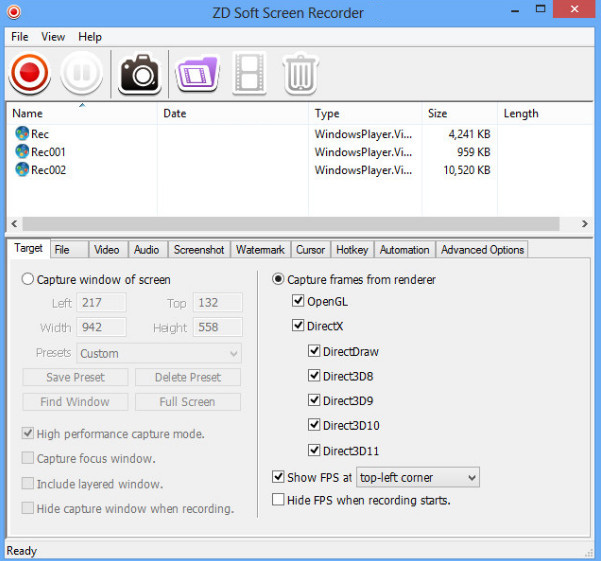Toggle Capture focus window checkbox
This screenshot has height=561, width=601.
point(28,458)
